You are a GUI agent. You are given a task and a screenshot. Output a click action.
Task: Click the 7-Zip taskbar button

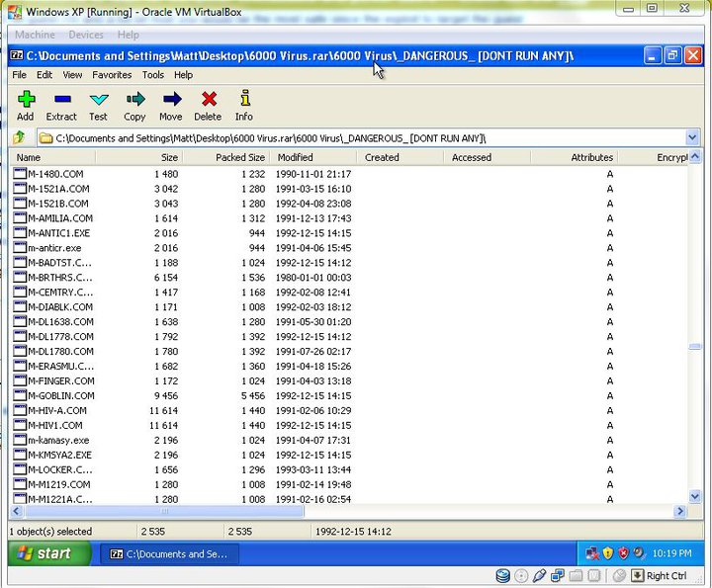(x=169, y=554)
